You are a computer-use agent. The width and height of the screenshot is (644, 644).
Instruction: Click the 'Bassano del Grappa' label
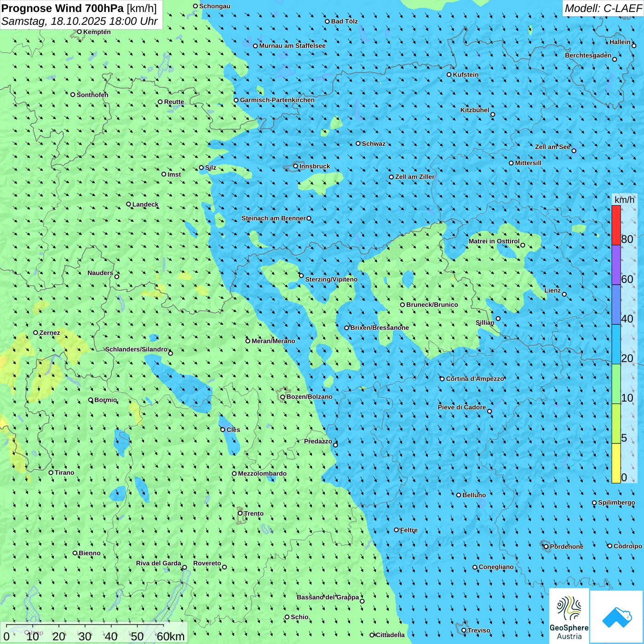pyautogui.click(x=328, y=597)
